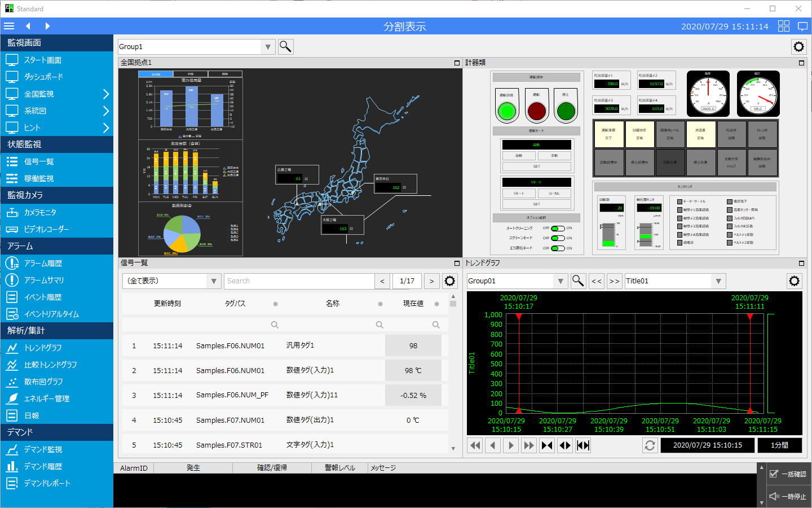Open the hamburger navigation menu
The height and width of the screenshot is (508, 812).
[x=9, y=25]
